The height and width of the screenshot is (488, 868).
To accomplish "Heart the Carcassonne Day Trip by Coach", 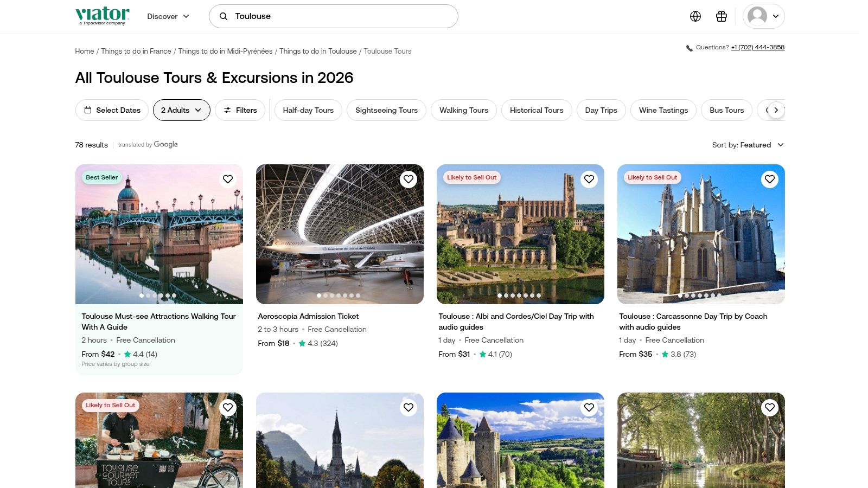I will pos(770,179).
